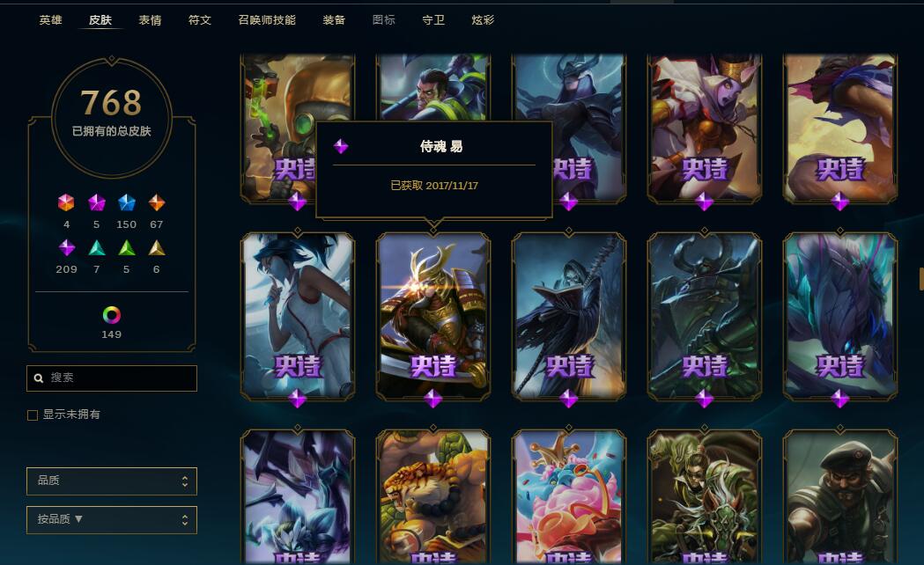Open the 表情 tab
Screen dimensions: 924x565
coord(150,20)
